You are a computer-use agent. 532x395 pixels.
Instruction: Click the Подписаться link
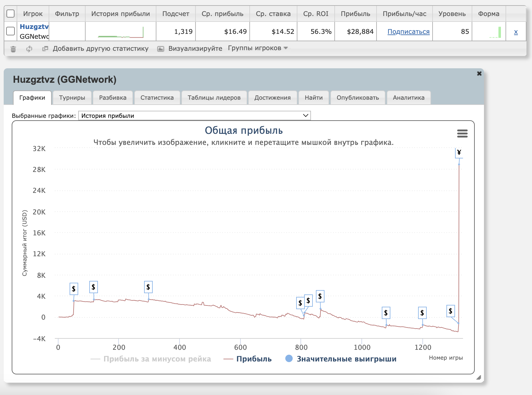coord(408,32)
